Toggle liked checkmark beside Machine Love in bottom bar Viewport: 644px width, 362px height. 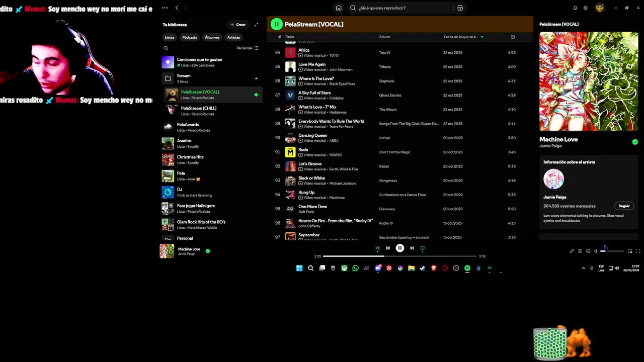pyautogui.click(x=208, y=251)
